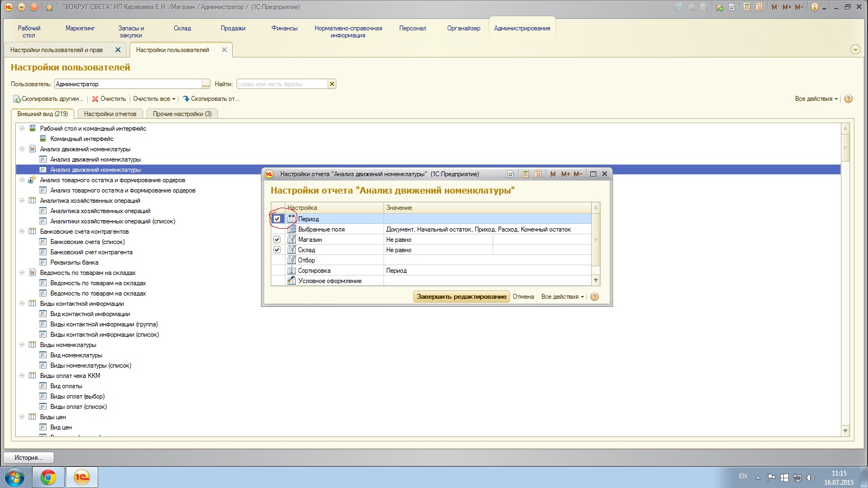The width and height of the screenshot is (868, 488).
Task: Open the About info icon in main title bar
Action: point(815,7)
